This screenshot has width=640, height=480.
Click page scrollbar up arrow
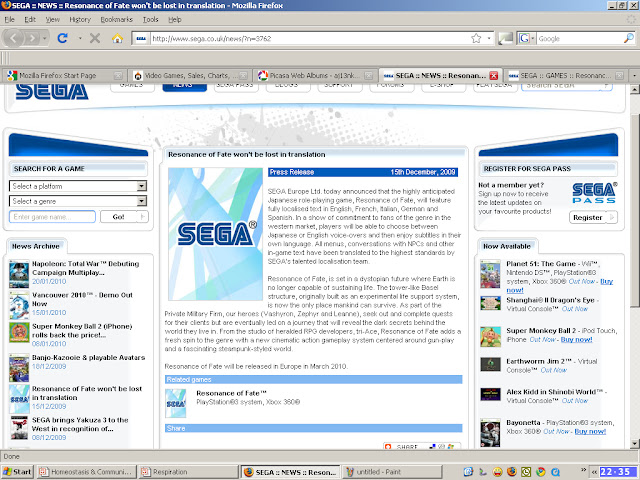click(x=634, y=89)
